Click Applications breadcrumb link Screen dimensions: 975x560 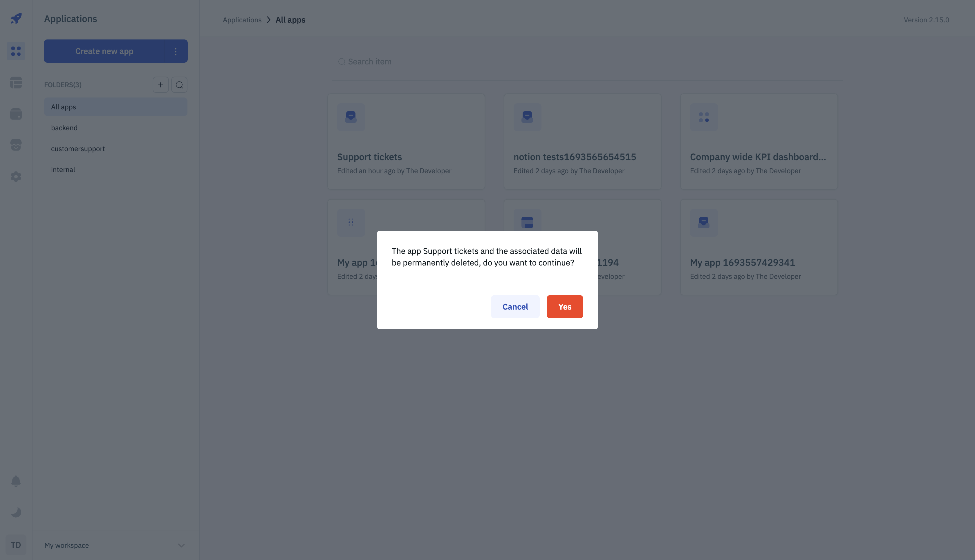(x=242, y=20)
